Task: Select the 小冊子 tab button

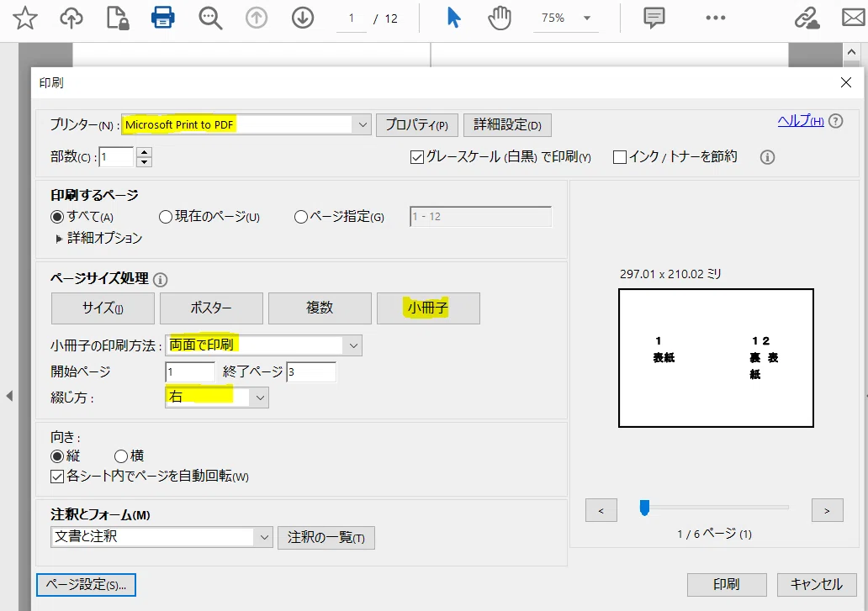Action: click(428, 308)
